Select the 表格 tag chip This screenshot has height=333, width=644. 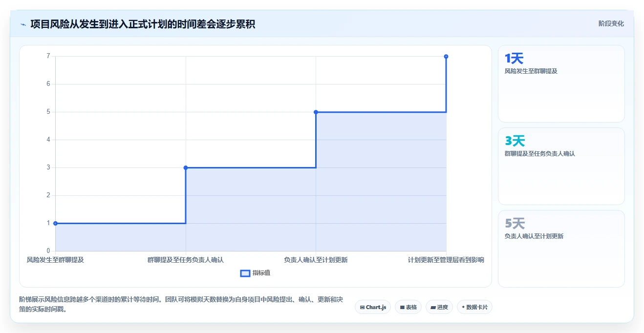click(x=408, y=307)
